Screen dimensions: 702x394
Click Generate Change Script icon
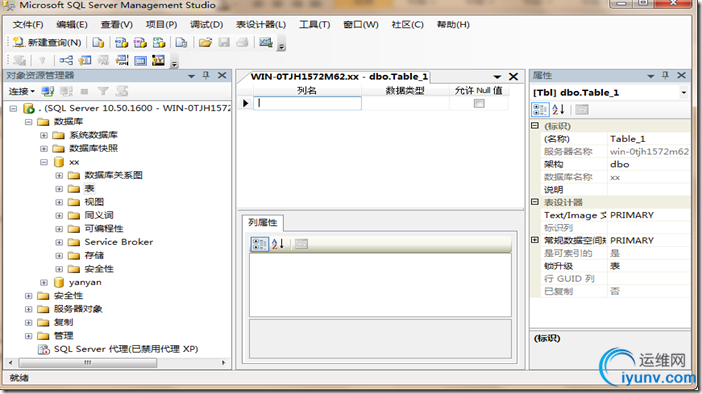19,60
